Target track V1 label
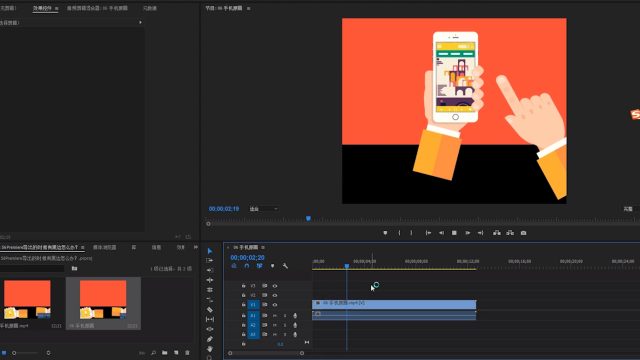The height and width of the screenshot is (360, 640). point(253,304)
